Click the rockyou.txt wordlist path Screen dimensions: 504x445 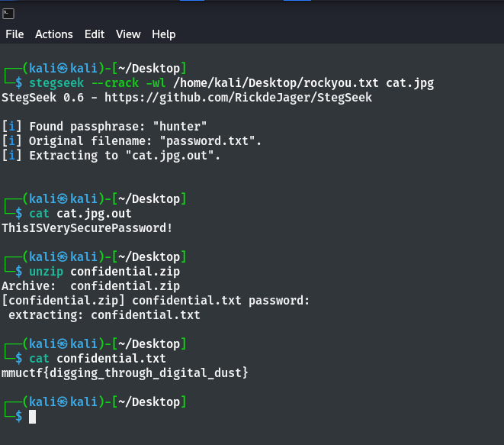point(276,83)
